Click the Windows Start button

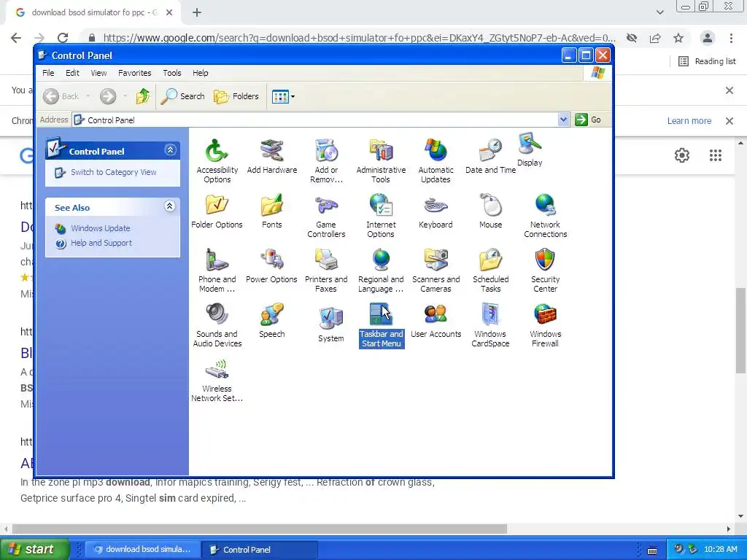click(35, 549)
